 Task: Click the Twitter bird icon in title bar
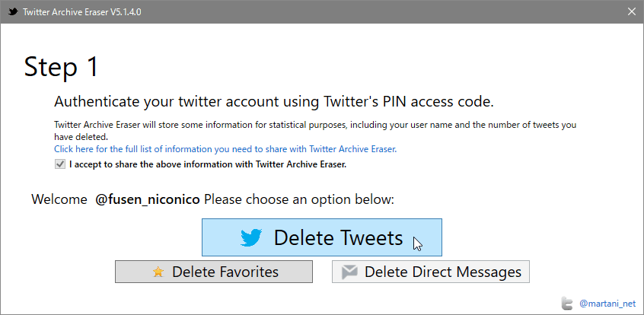pos(13,11)
